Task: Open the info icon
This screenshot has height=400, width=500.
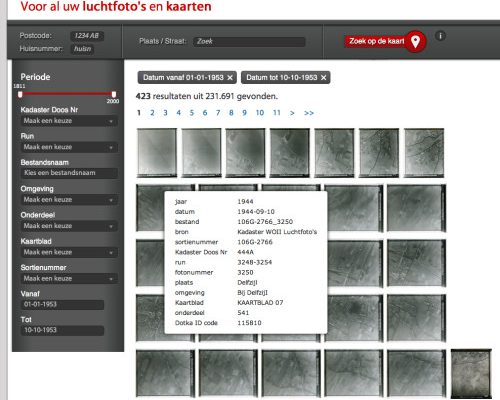Action: coord(440,36)
